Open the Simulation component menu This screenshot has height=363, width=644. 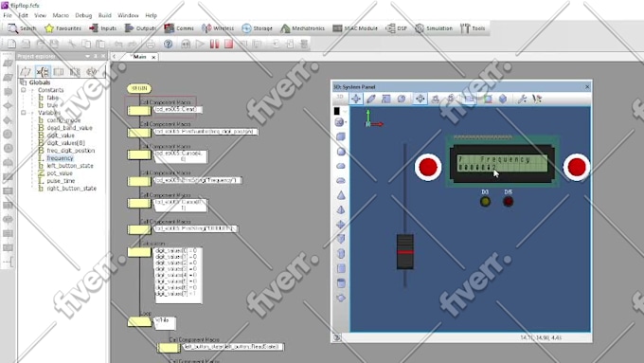(x=434, y=27)
